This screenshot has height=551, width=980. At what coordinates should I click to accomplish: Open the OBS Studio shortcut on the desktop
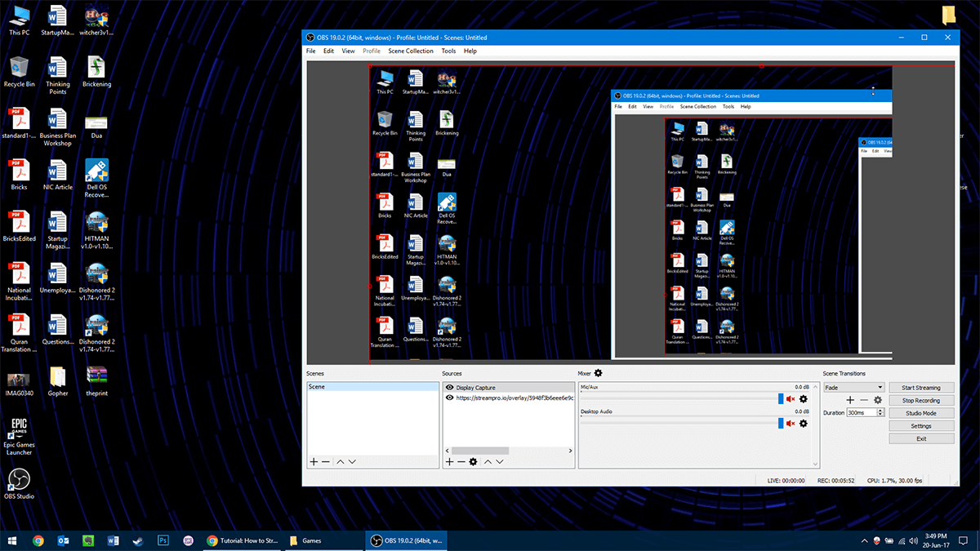click(x=20, y=483)
